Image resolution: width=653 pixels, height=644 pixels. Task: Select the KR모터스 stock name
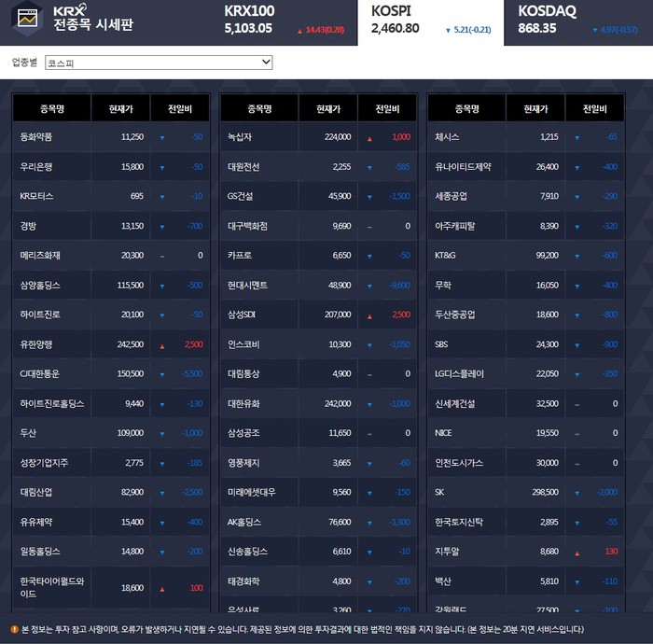(36, 196)
